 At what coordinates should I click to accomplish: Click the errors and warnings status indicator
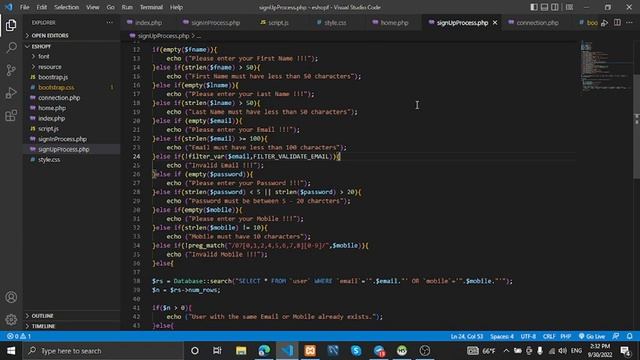click(x=19, y=336)
